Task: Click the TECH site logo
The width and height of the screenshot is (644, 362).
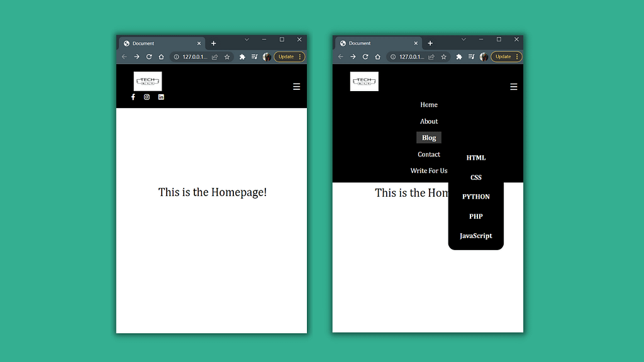Action: point(147,81)
